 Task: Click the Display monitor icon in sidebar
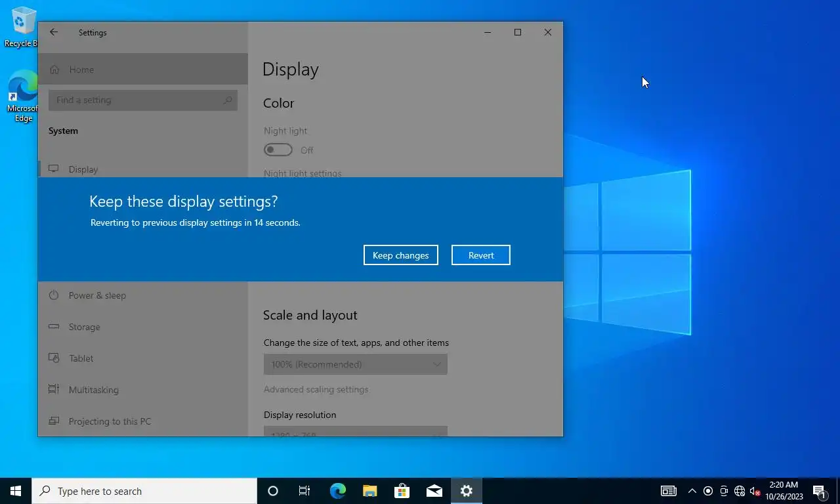[54, 169]
